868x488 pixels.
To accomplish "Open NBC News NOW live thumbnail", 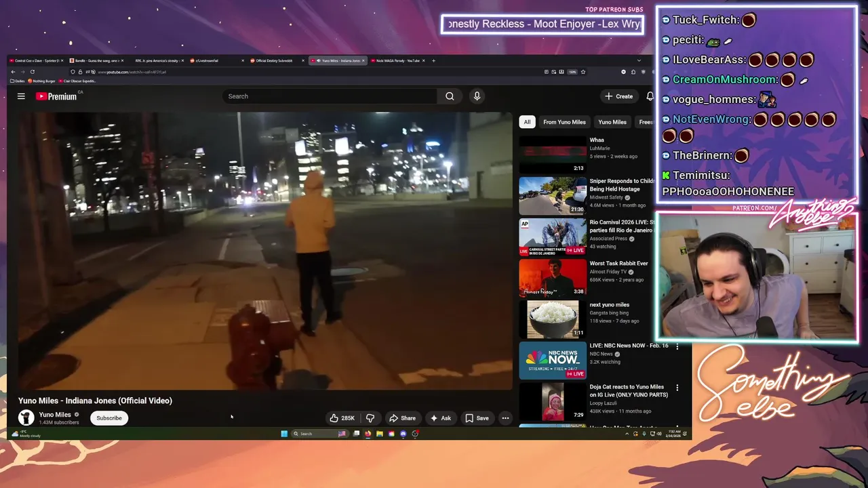I will (553, 360).
